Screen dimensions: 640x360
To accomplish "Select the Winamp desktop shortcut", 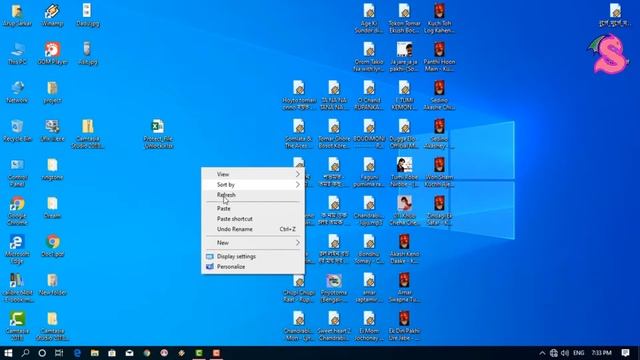I will (x=52, y=15).
